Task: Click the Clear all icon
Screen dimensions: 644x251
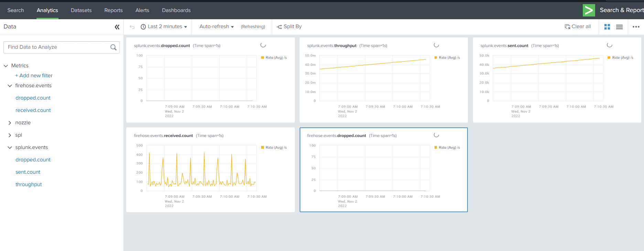Action: click(x=568, y=27)
